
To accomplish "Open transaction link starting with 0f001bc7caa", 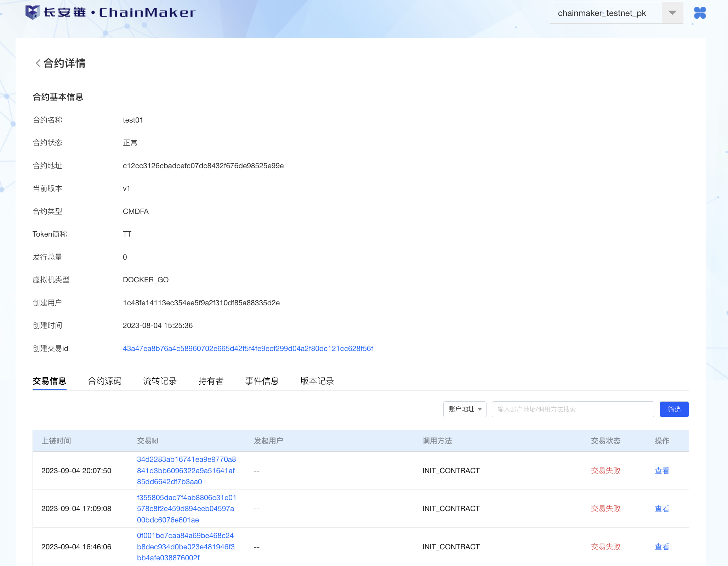I will click(186, 547).
